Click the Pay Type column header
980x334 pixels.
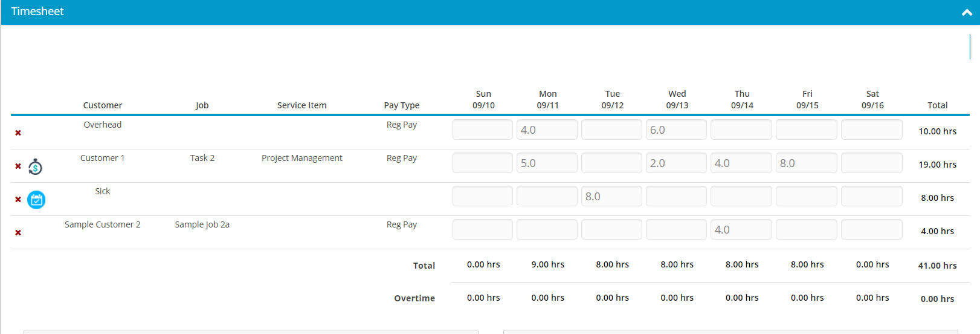tap(401, 105)
